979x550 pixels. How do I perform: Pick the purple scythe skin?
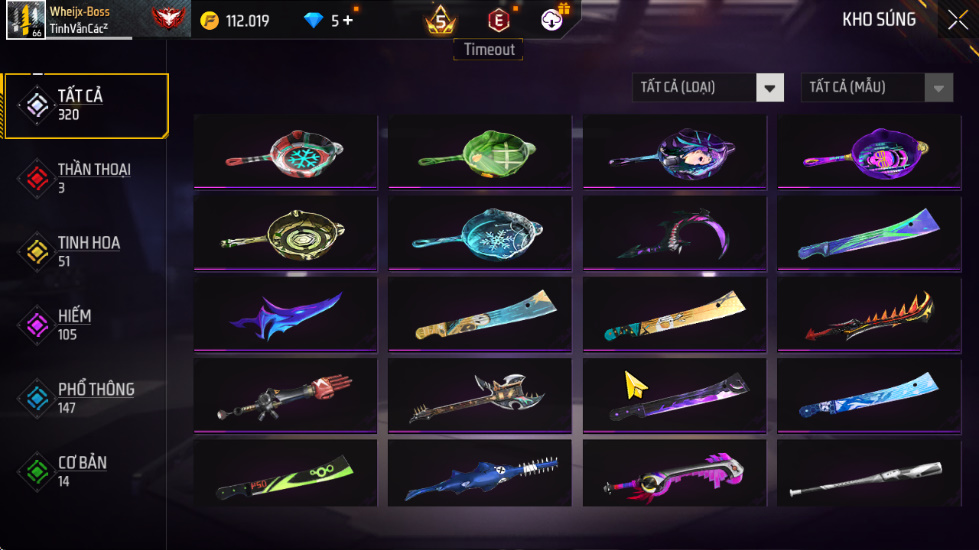tap(674, 233)
